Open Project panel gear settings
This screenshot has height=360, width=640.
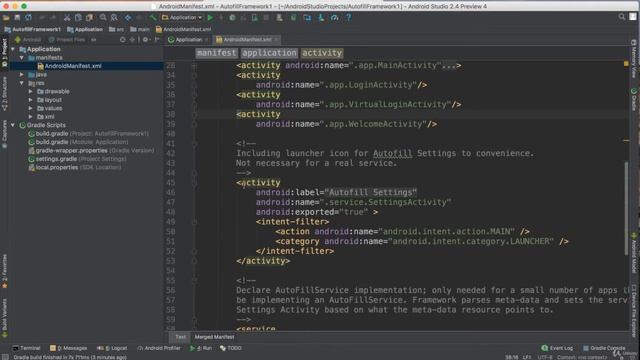pyautogui.click(x=145, y=40)
